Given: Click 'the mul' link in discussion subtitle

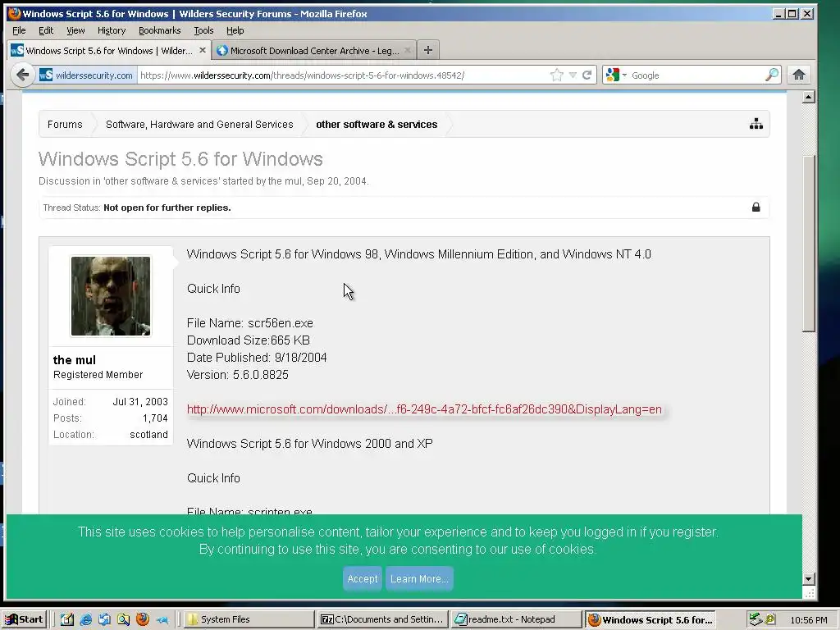Looking at the screenshot, I should point(285,181).
